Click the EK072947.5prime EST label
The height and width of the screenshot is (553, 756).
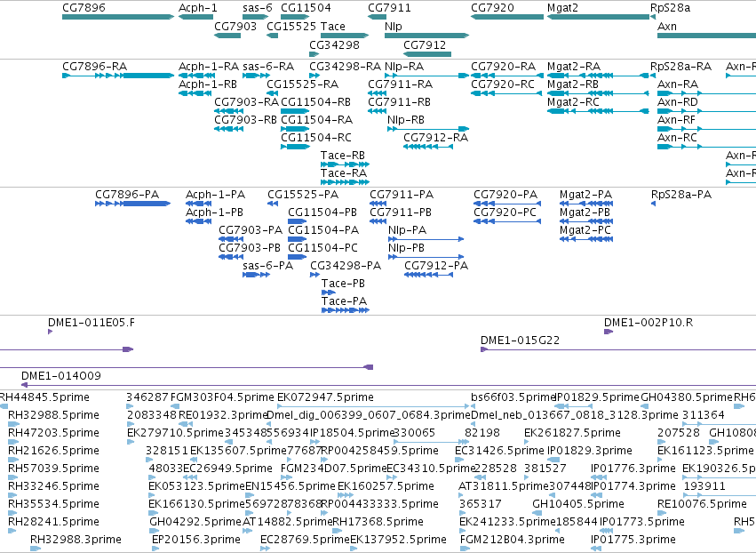325,397
